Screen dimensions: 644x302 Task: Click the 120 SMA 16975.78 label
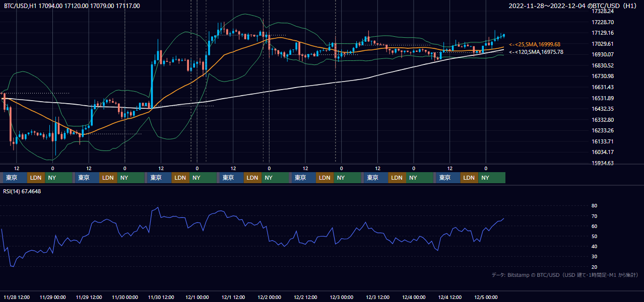tap(536, 52)
